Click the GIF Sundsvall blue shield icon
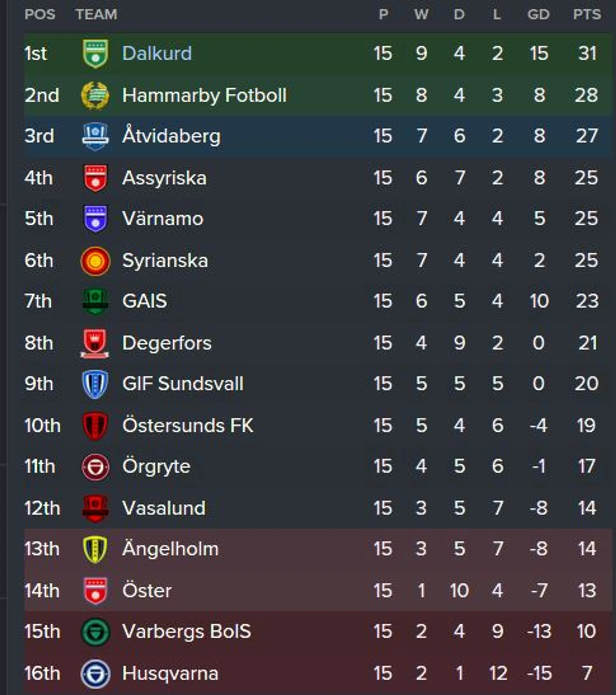The image size is (616, 695). 95,384
